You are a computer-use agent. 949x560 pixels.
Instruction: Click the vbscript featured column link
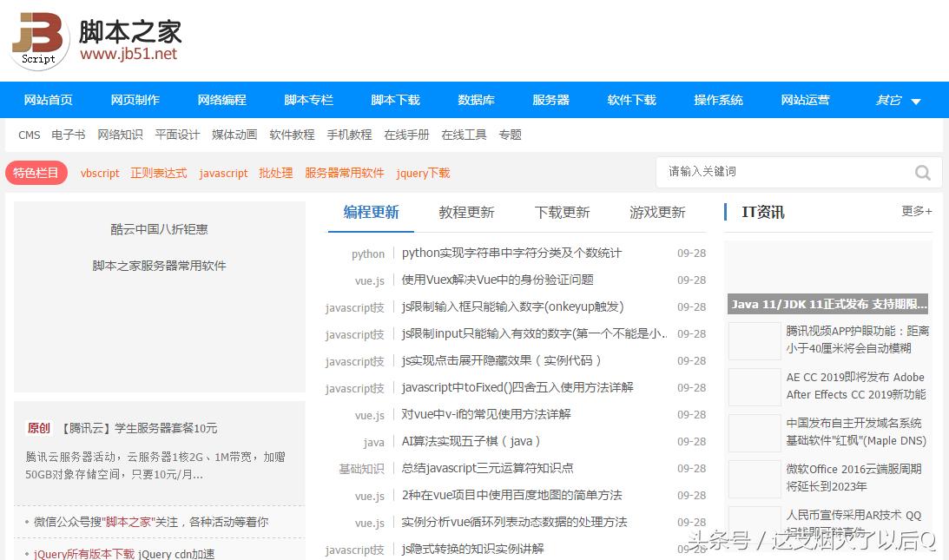pos(100,173)
